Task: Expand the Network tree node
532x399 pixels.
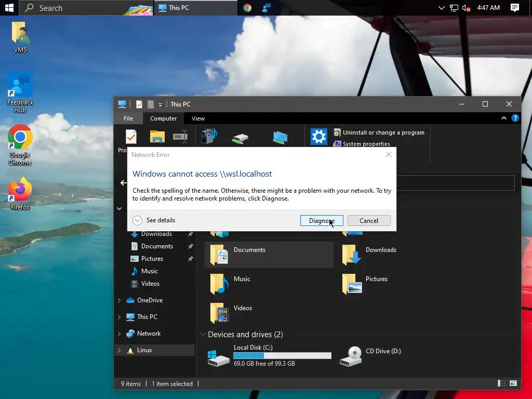Action: click(x=119, y=334)
